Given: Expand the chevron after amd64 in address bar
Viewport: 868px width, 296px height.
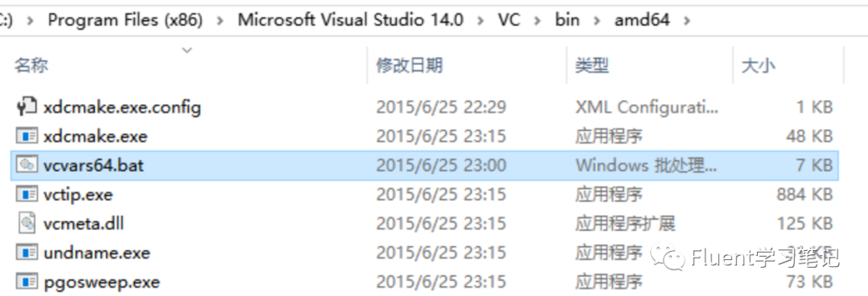Looking at the screenshot, I should 687,20.
